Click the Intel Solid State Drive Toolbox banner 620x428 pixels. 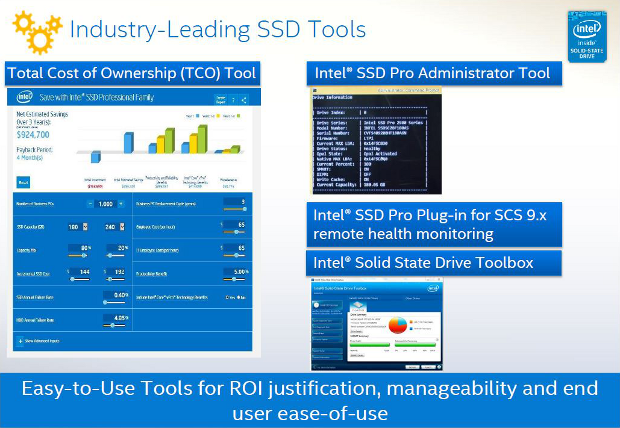pyautogui.click(x=434, y=263)
